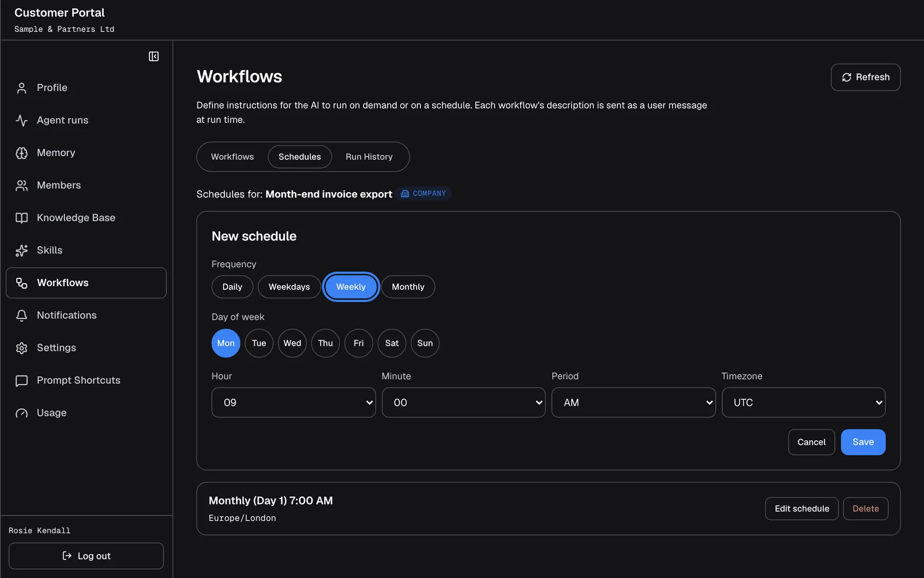This screenshot has width=924, height=578.
Task: Cancel the new schedule
Action: point(812,442)
